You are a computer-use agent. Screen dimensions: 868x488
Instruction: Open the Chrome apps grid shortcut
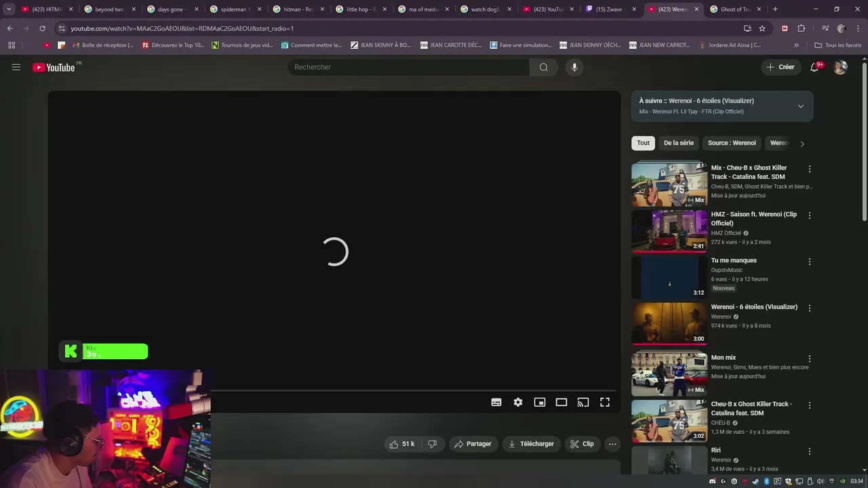click(12, 45)
